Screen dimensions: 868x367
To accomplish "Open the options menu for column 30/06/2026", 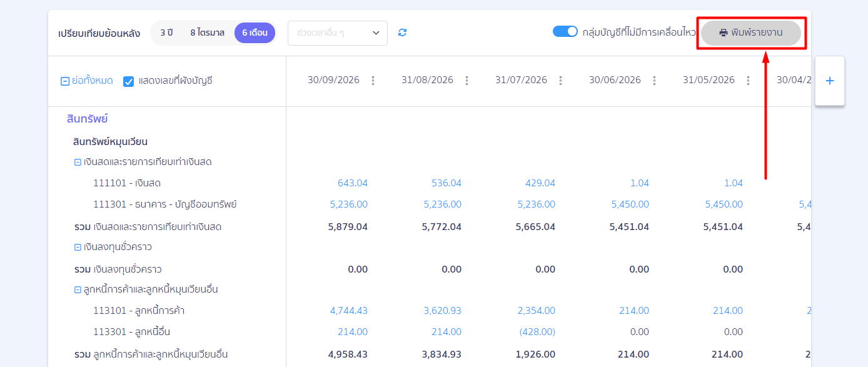I will pyautogui.click(x=655, y=81).
